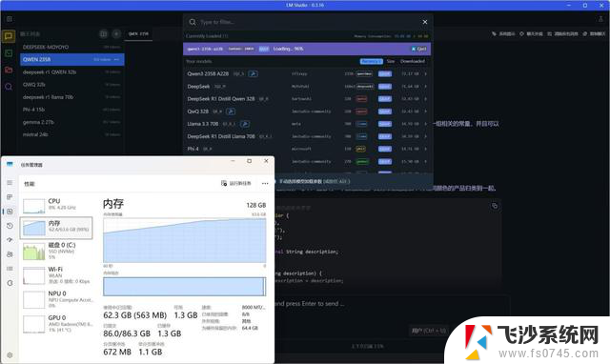
Task: Click the memory composition bar in Task Manager
Action: click(184, 287)
